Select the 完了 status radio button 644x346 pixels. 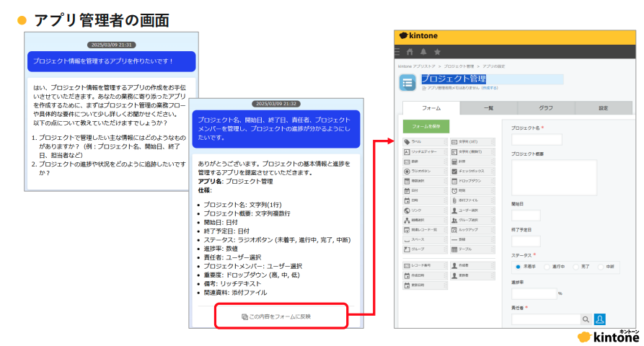tap(575, 267)
